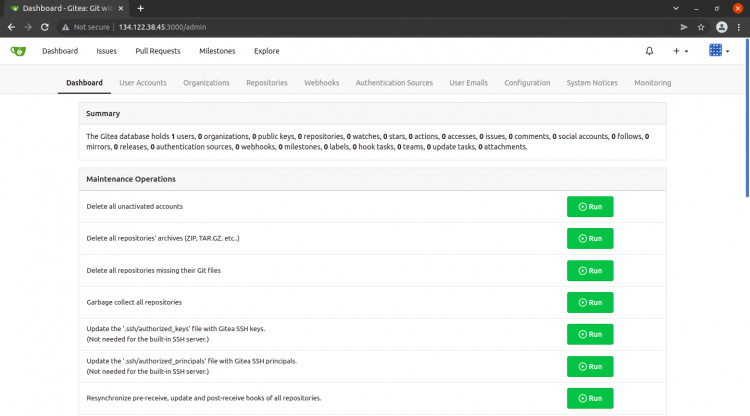The height and width of the screenshot is (416, 750).
Task: Bookmark this page with star icon
Action: pyautogui.click(x=701, y=27)
